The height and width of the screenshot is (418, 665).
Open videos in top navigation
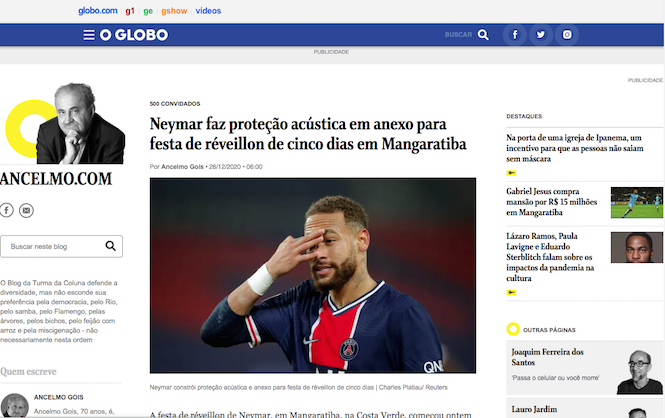(x=208, y=11)
